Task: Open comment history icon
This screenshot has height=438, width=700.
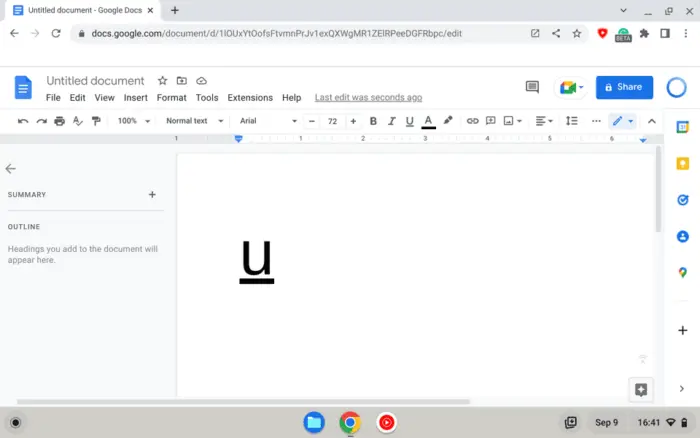Action: click(x=532, y=87)
